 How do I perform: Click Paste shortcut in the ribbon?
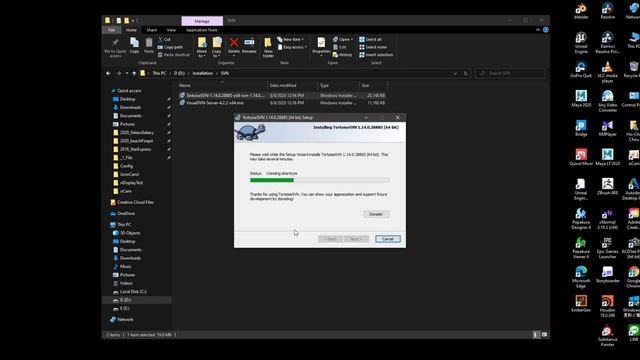pyautogui.click(x=173, y=55)
